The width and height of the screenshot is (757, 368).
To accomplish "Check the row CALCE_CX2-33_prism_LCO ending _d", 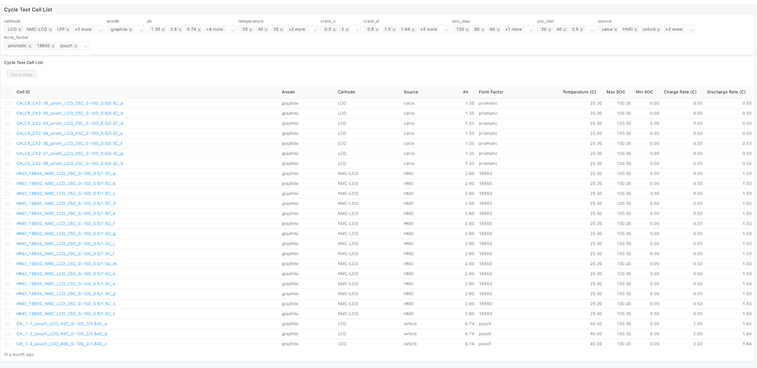I will point(7,123).
